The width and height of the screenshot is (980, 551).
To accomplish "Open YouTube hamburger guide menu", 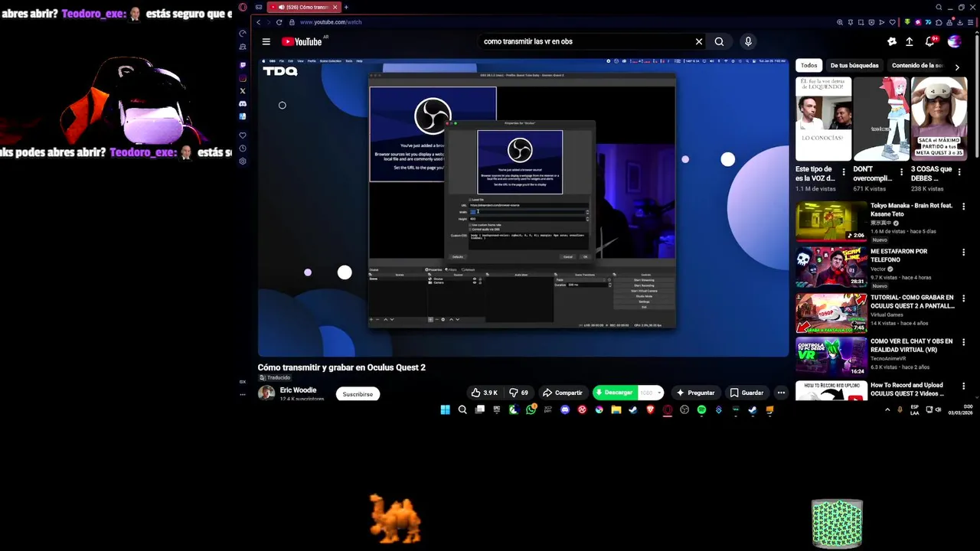I will click(x=266, y=42).
